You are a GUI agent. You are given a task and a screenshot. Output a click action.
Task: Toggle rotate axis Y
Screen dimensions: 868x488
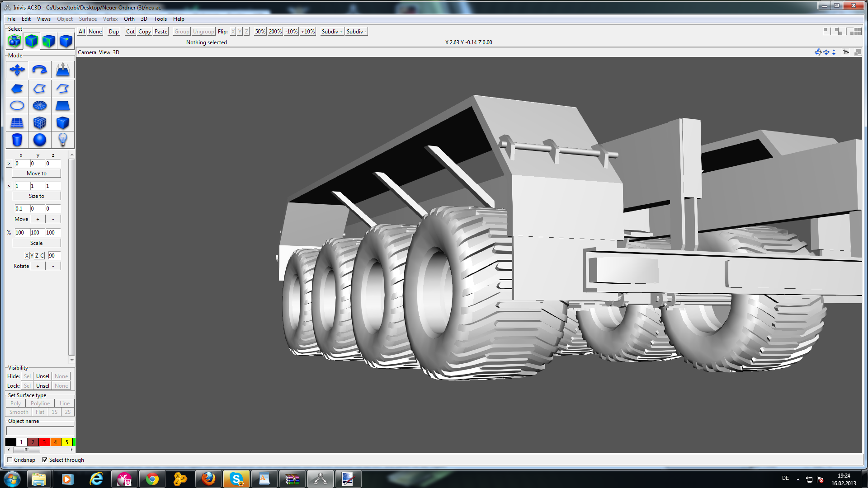(x=32, y=256)
